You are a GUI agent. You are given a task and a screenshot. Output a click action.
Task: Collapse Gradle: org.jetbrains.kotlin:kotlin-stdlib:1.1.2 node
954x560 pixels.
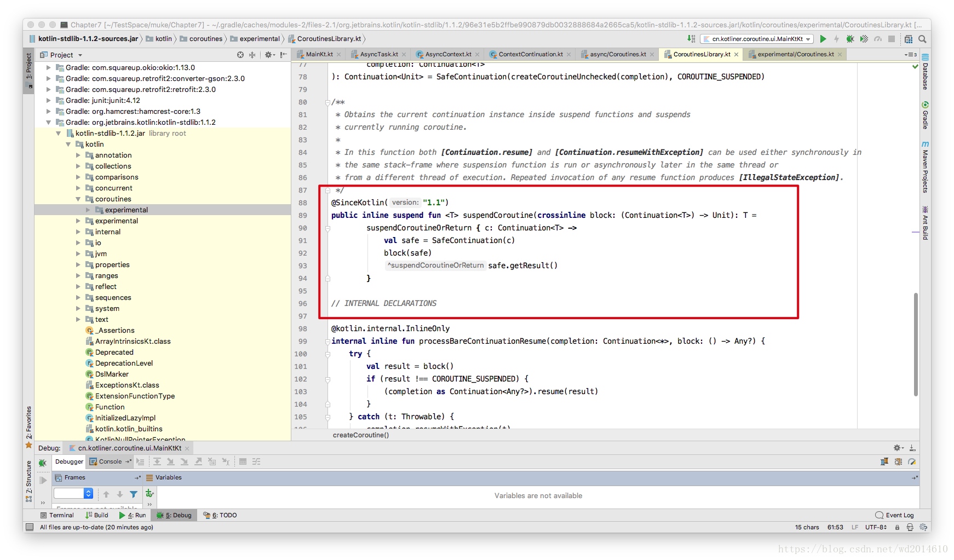tap(49, 123)
